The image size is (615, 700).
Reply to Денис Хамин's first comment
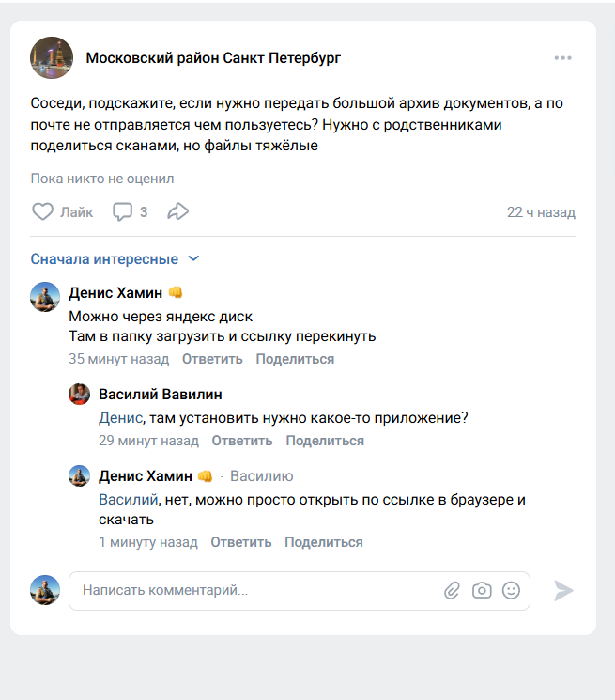(212, 359)
